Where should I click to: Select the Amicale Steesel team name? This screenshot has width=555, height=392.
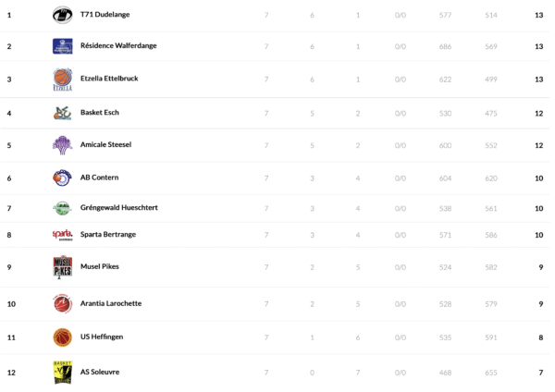pos(105,145)
